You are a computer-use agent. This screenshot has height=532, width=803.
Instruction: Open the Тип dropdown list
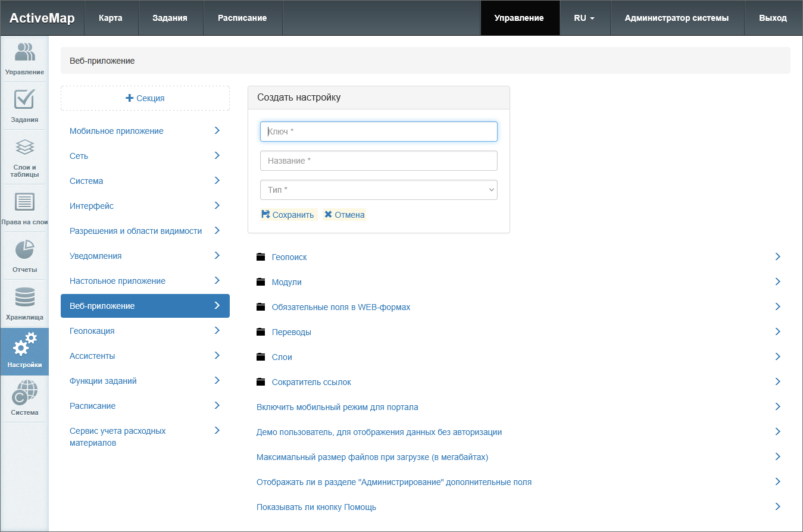[x=379, y=190]
